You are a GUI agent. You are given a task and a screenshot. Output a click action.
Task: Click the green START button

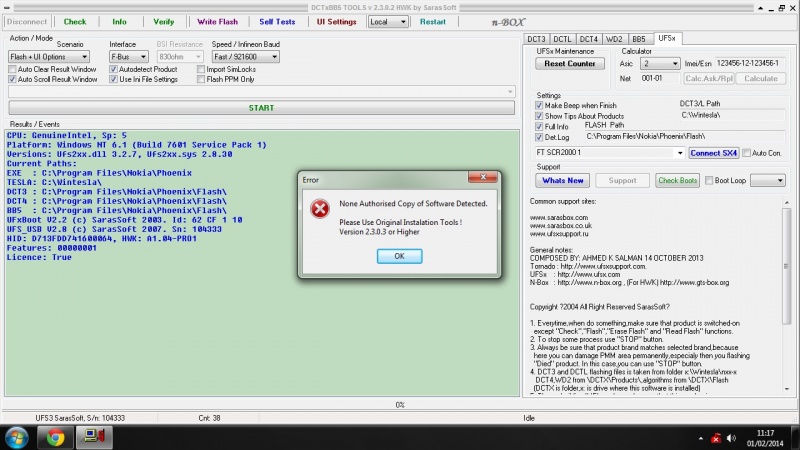point(261,108)
